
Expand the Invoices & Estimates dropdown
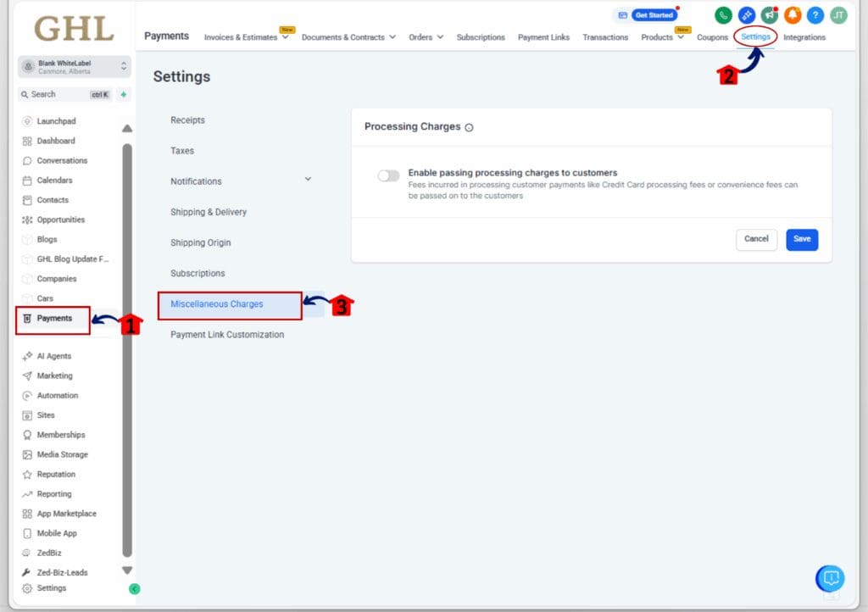pyautogui.click(x=244, y=37)
